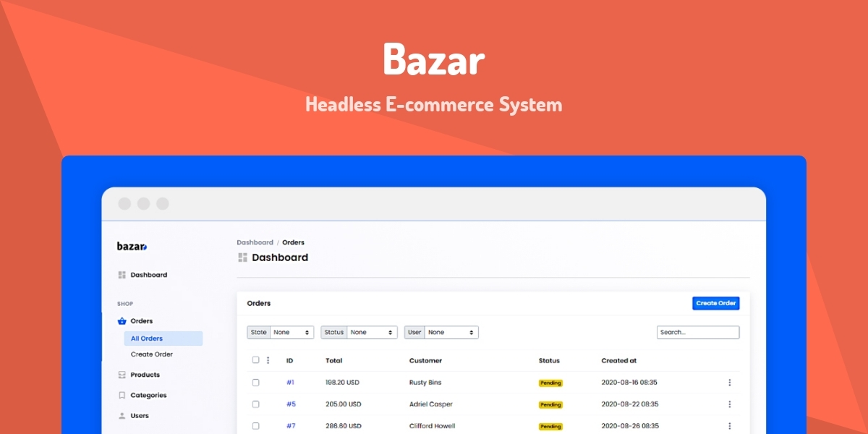This screenshot has height=434, width=868.
Task: Click inside the Search field
Action: click(697, 332)
